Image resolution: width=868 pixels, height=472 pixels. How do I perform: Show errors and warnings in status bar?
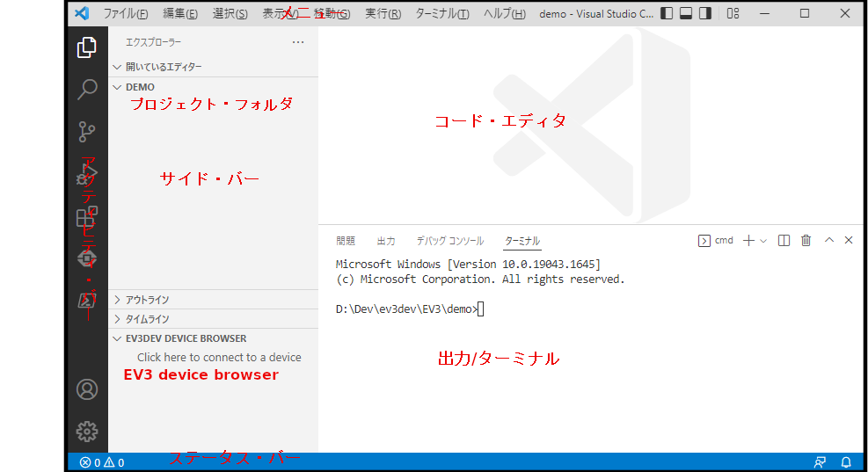point(102,462)
